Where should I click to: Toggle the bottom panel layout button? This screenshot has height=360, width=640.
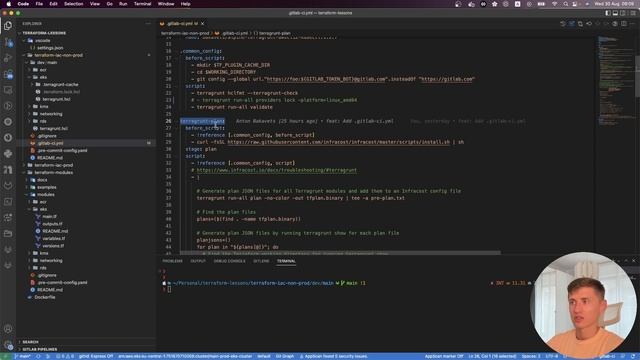click(x=616, y=13)
